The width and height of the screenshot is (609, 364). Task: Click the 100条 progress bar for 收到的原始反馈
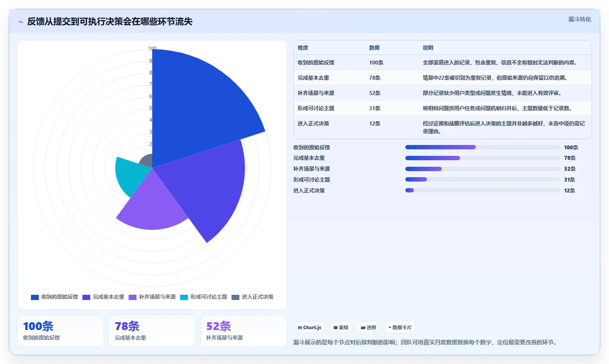point(483,147)
